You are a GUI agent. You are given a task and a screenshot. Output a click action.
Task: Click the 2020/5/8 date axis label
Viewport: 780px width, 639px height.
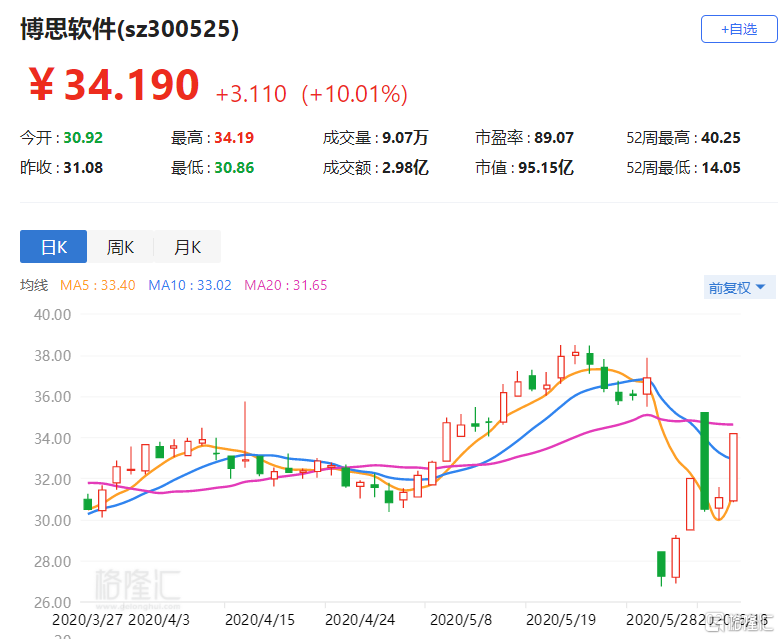point(461,620)
